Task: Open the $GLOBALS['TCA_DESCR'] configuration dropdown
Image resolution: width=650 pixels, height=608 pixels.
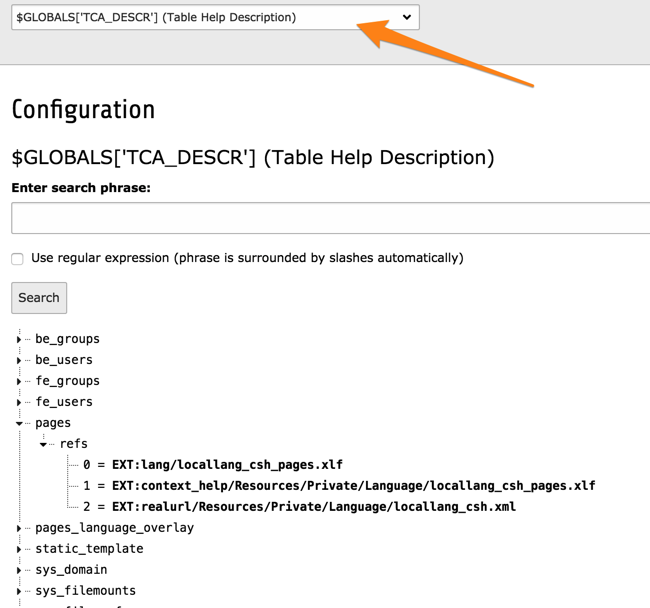Action: point(215,17)
